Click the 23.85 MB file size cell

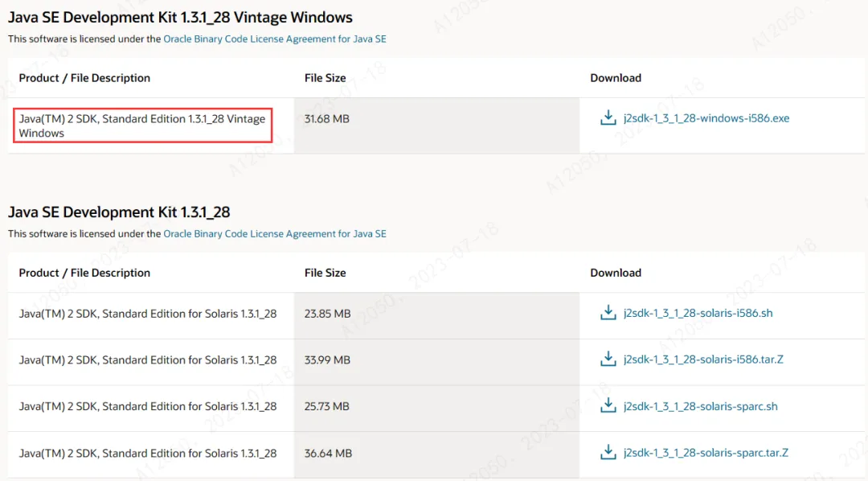[327, 314]
